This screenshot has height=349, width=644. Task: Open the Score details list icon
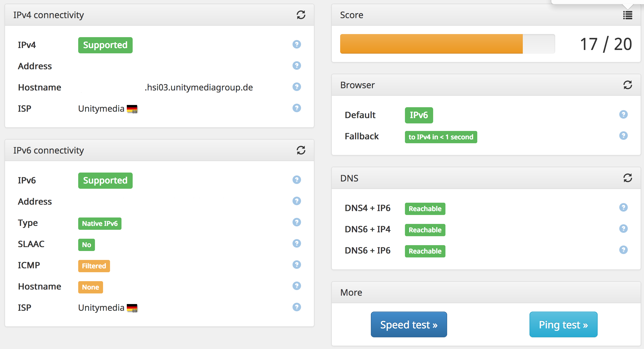click(628, 15)
